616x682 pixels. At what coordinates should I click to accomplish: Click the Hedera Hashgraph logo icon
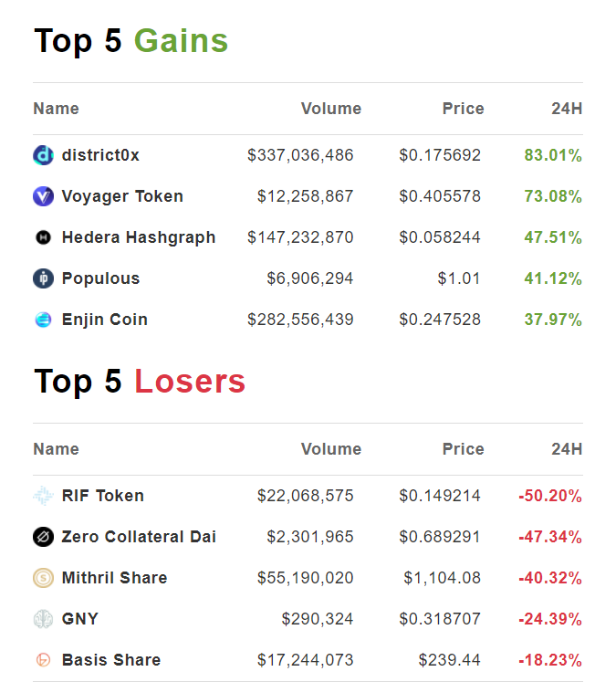tap(43, 237)
